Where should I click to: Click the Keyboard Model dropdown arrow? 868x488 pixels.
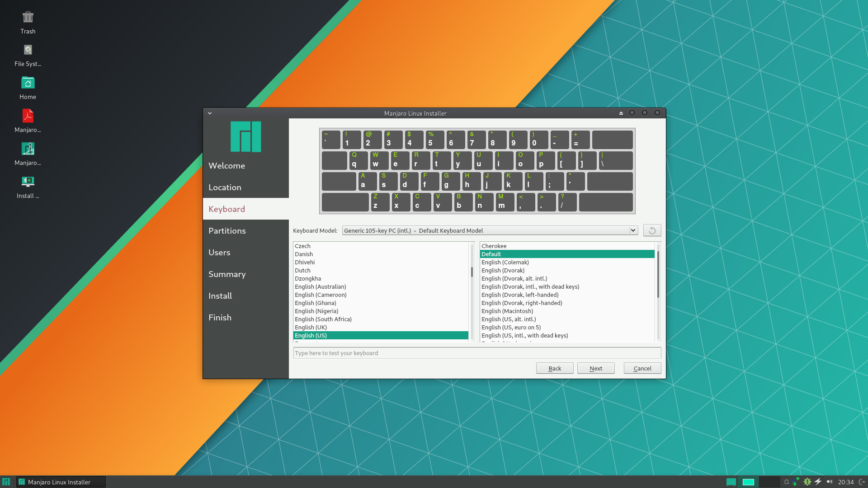click(x=633, y=230)
